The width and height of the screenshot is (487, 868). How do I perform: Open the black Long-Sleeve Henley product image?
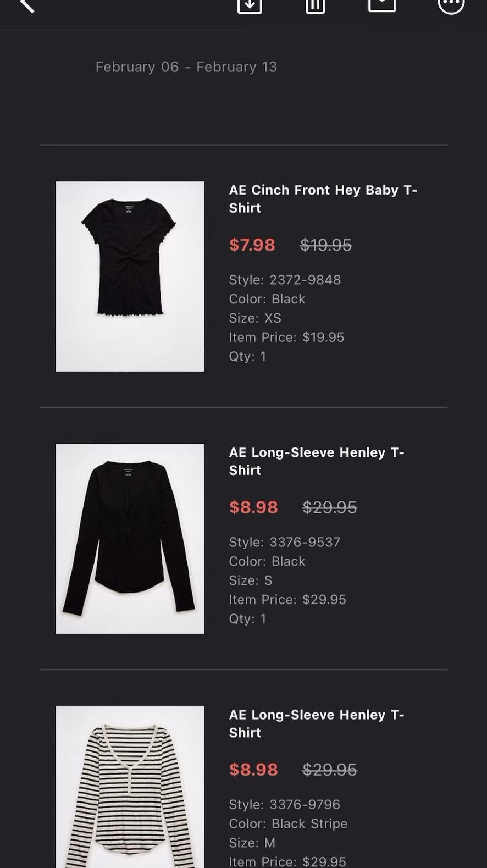click(x=130, y=538)
